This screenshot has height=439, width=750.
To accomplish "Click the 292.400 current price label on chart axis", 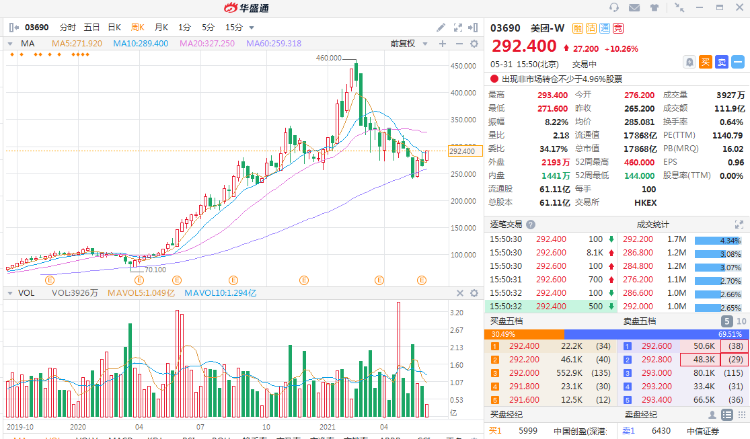I will pos(465,151).
